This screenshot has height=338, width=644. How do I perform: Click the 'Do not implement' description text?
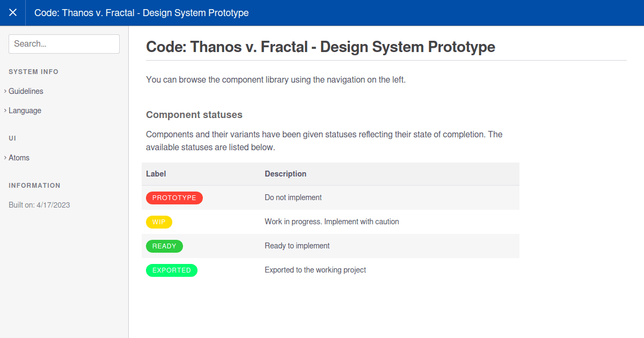(x=293, y=197)
